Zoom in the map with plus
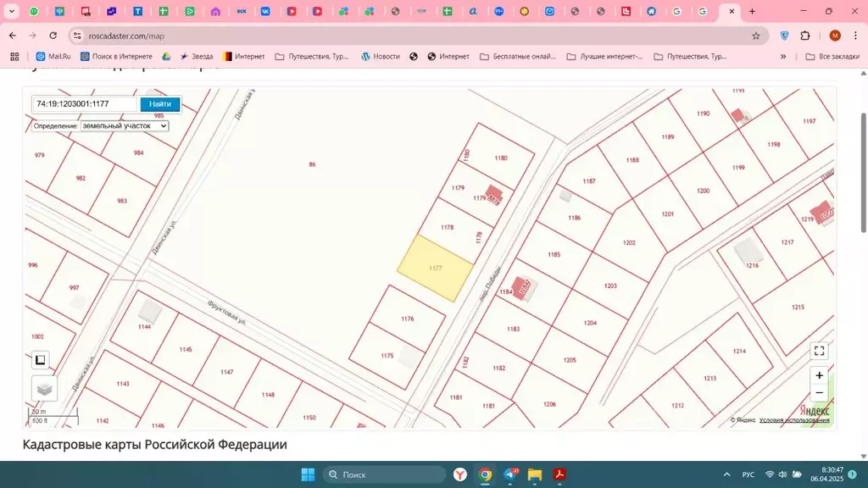 pos(820,375)
